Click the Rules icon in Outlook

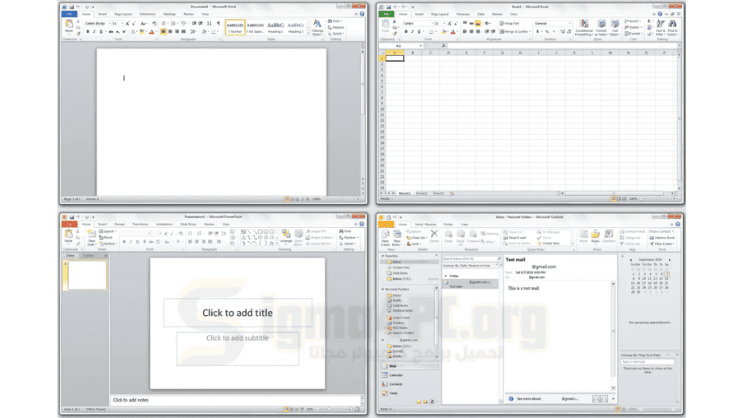tap(595, 236)
